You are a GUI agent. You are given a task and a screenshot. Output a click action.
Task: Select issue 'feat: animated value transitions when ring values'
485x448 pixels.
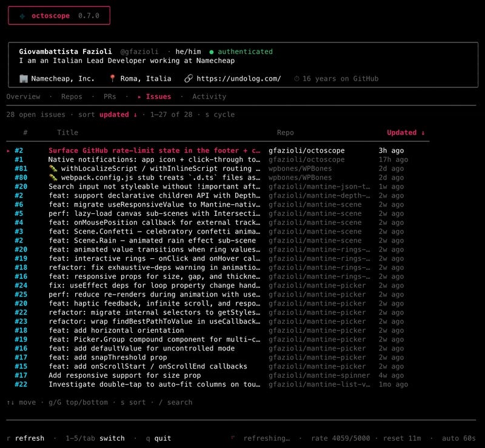click(218, 249)
